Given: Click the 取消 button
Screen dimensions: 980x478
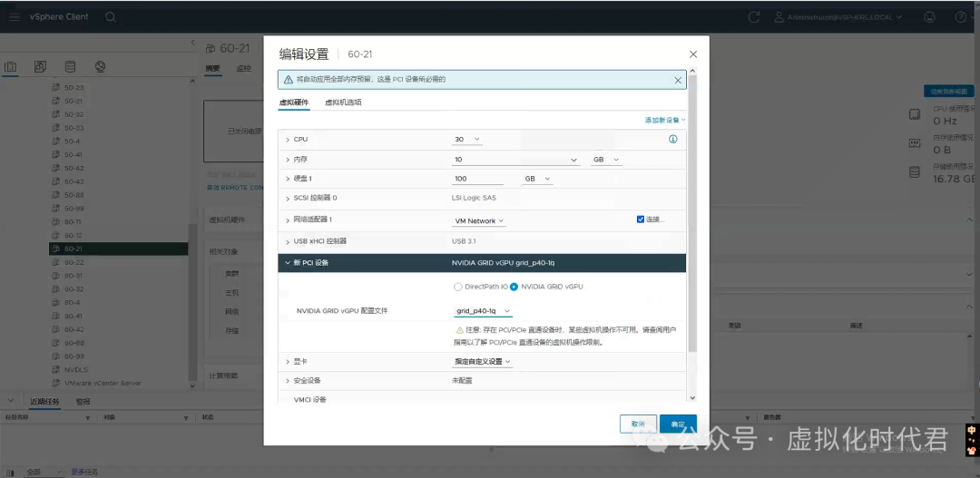Looking at the screenshot, I should coord(638,424).
